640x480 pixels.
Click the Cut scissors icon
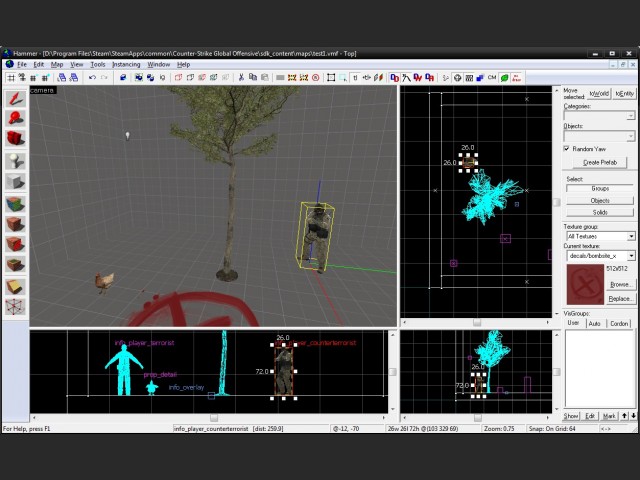point(241,78)
